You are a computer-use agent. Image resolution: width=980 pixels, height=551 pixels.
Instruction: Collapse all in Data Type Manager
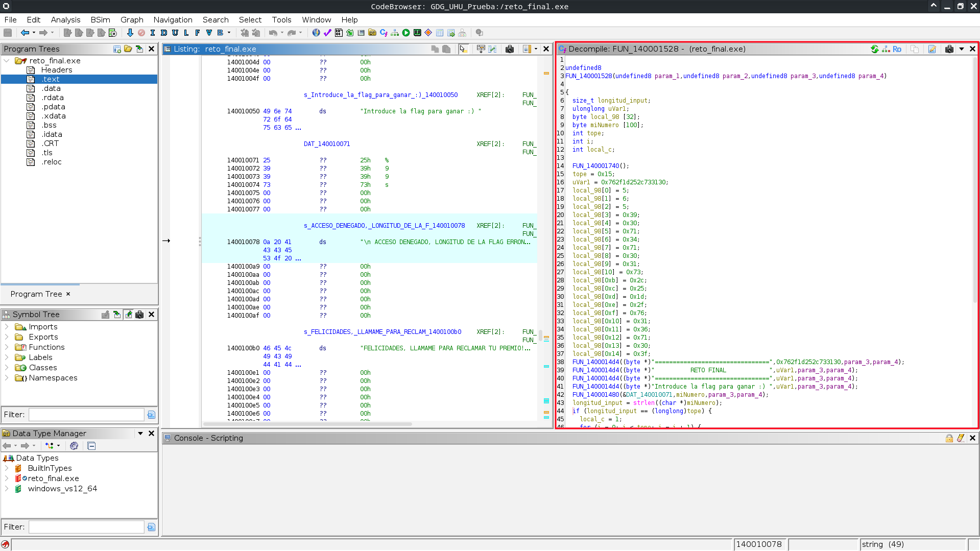coord(91,446)
